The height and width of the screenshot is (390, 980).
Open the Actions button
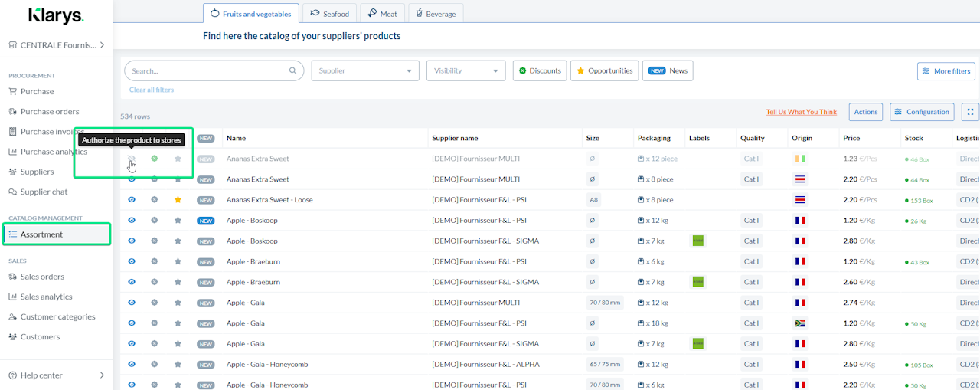coord(865,112)
